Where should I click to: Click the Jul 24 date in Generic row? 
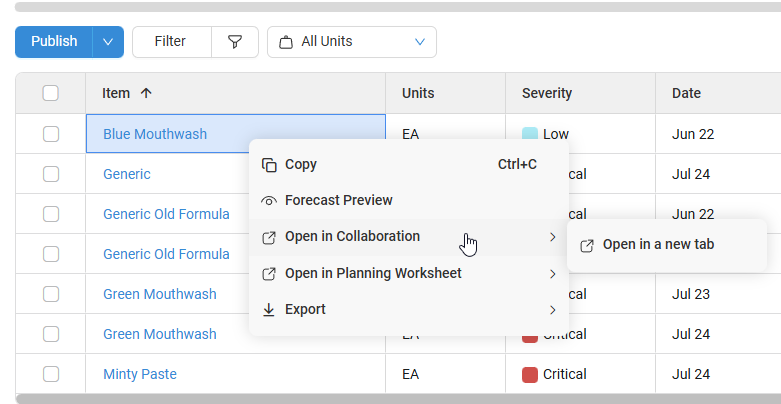691,174
